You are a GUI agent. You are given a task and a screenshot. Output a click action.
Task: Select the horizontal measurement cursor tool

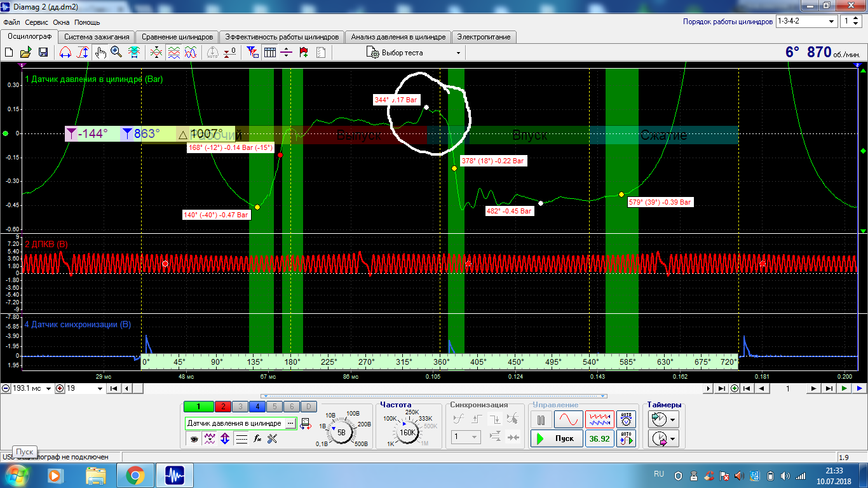65,53
